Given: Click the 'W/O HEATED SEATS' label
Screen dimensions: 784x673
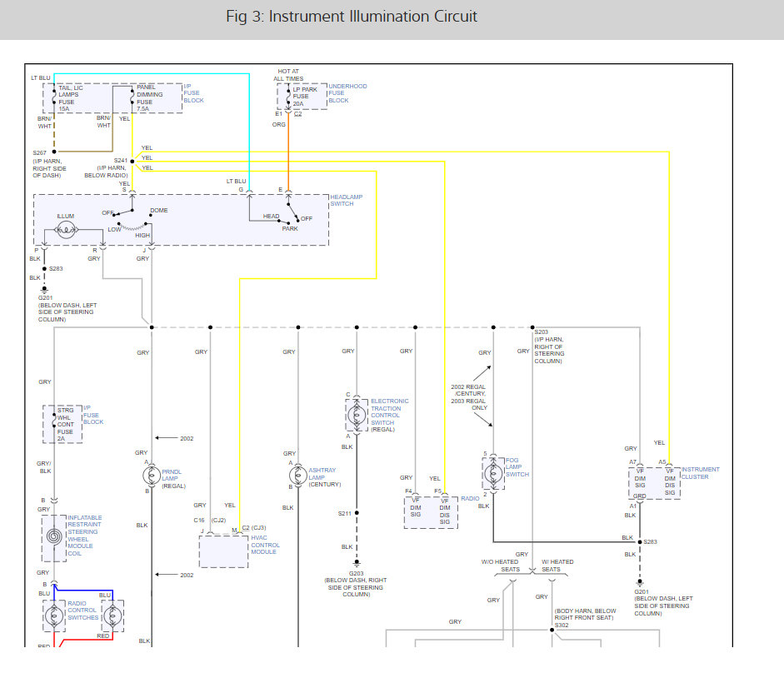Looking at the screenshot, I should coord(500,566).
